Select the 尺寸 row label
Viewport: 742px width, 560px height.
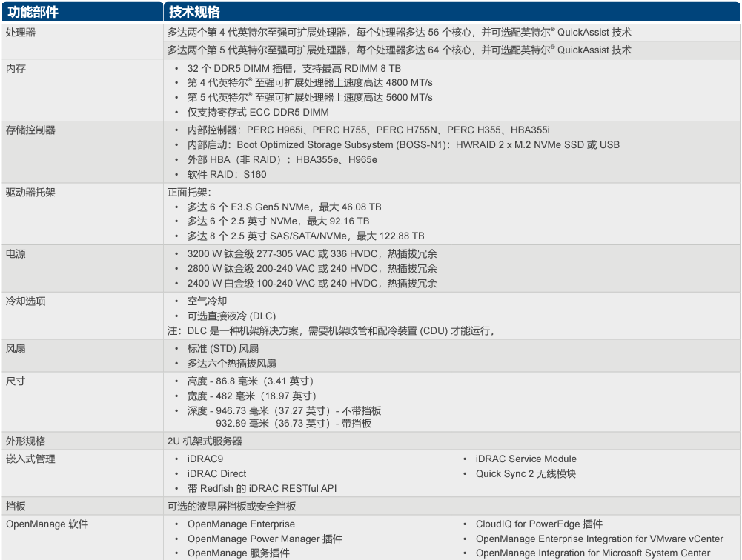tap(16, 381)
